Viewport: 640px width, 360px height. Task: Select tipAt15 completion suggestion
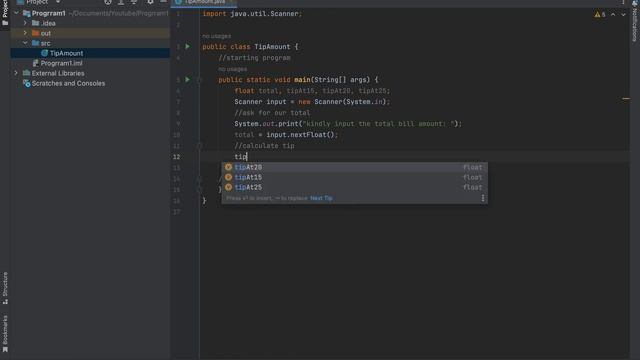coord(354,177)
